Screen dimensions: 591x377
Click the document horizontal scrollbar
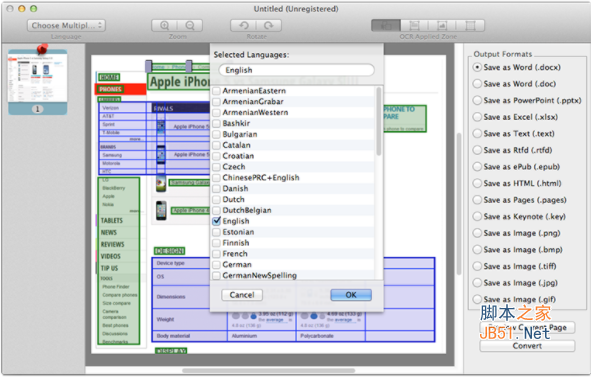pos(268,371)
